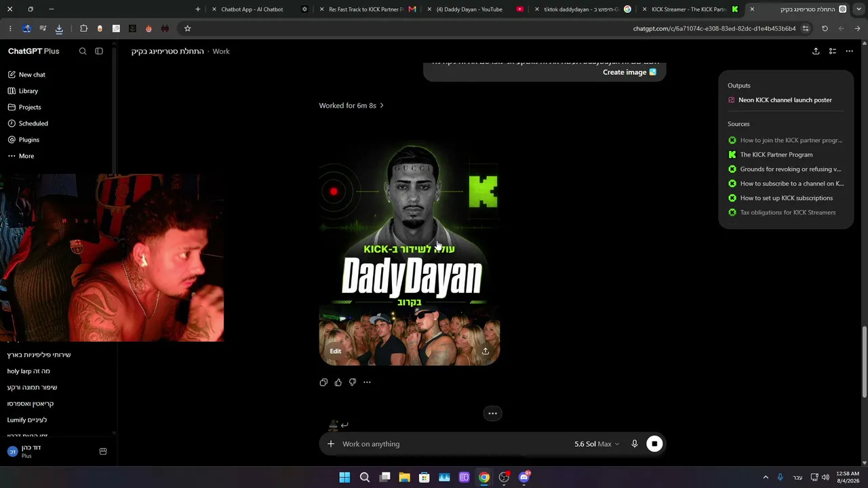
Task: Open a new browser tab
Action: pyautogui.click(x=198, y=9)
